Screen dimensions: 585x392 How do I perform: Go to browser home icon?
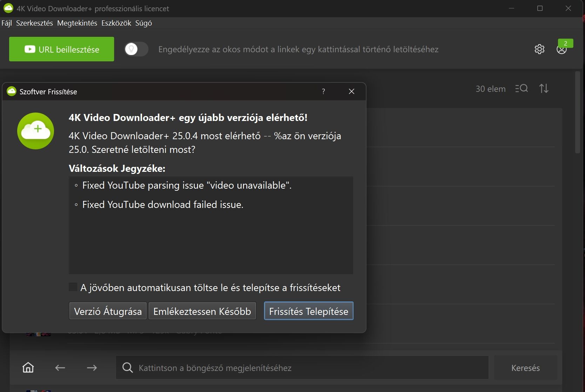click(x=28, y=367)
